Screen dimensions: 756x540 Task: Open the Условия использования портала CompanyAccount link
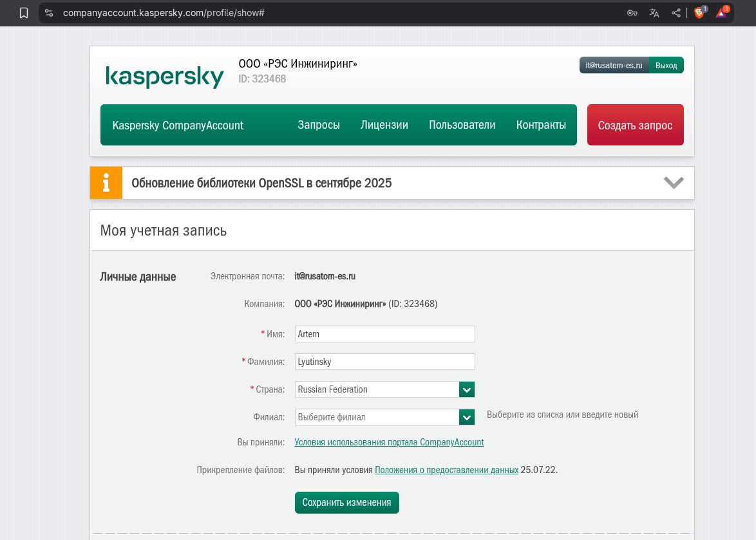(x=389, y=442)
